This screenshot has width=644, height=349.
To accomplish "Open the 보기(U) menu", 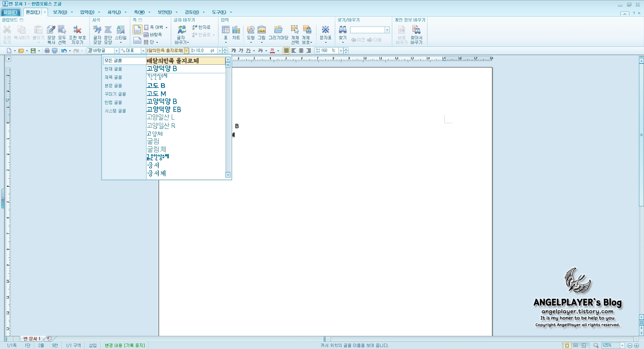I will point(60,12).
